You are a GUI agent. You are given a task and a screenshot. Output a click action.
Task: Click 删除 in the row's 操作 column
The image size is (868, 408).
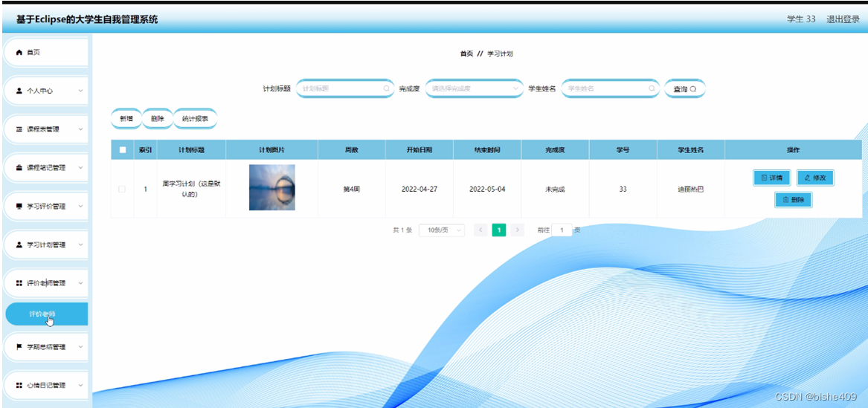(x=794, y=200)
